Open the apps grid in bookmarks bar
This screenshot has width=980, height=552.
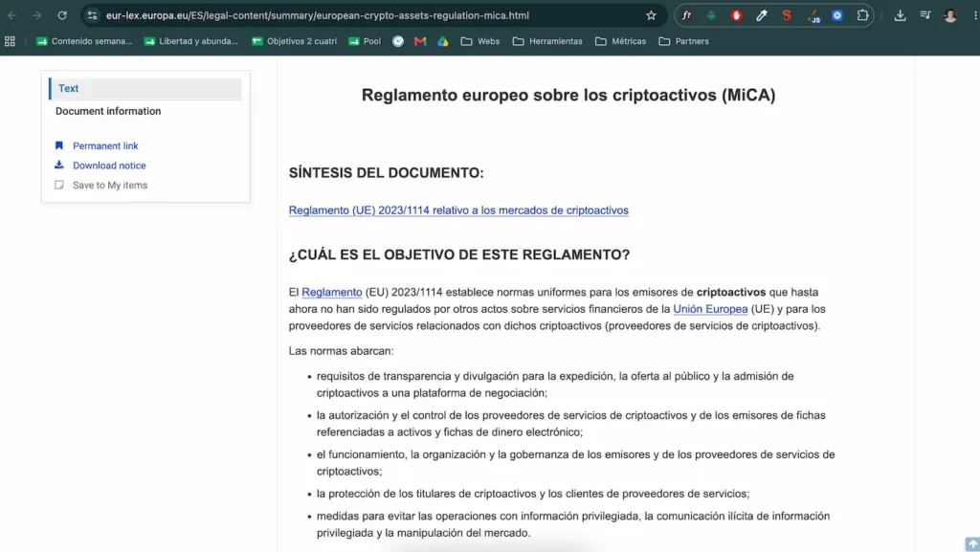click(x=10, y=41)
